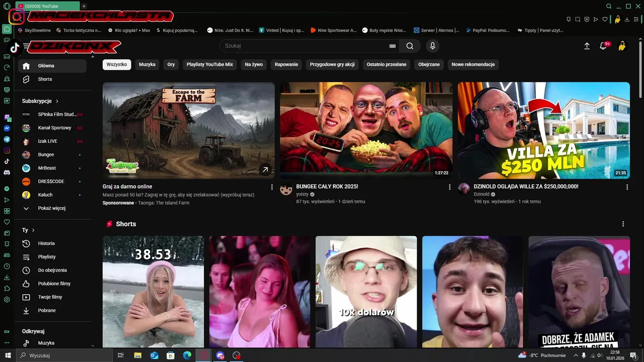The width and height of the screenshot is (644, 362).
Task: Click the page vertical scrollbar
Action: [x=640, y=70]
